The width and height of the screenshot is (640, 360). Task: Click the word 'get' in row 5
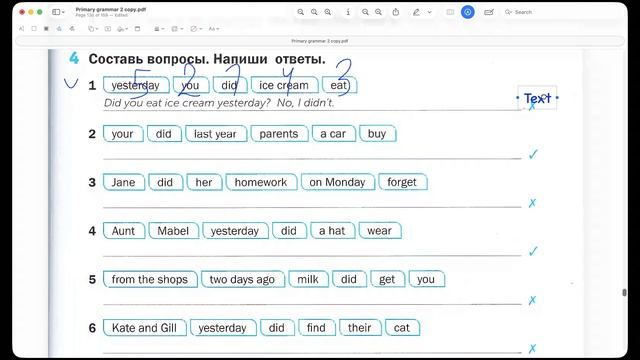387,279
